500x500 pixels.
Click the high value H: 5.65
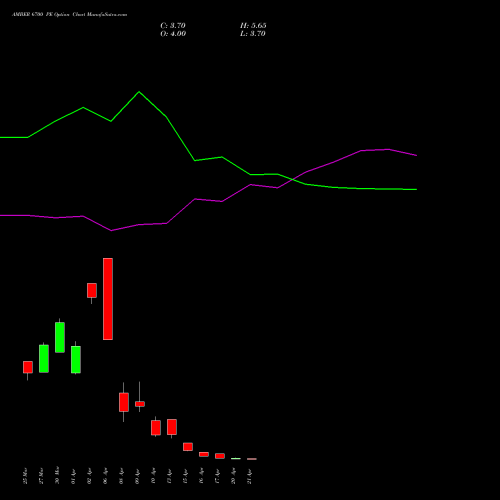(x=253, y=26)
